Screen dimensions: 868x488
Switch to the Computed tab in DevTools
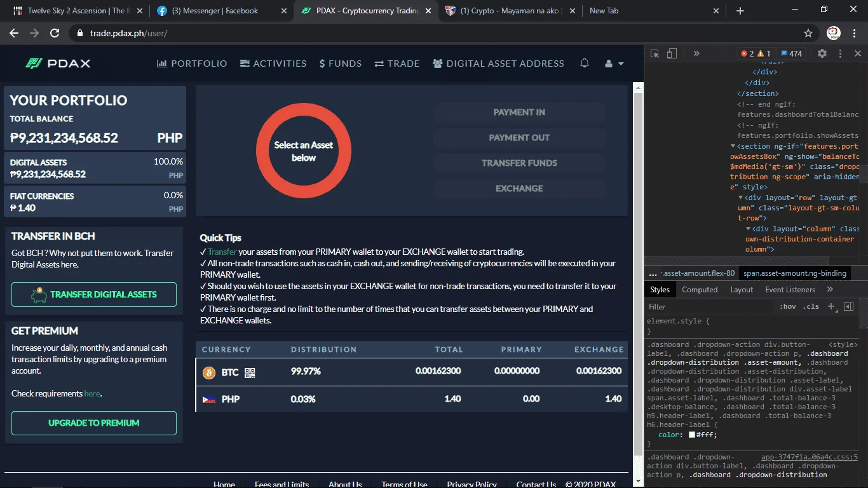pos(700,290)
